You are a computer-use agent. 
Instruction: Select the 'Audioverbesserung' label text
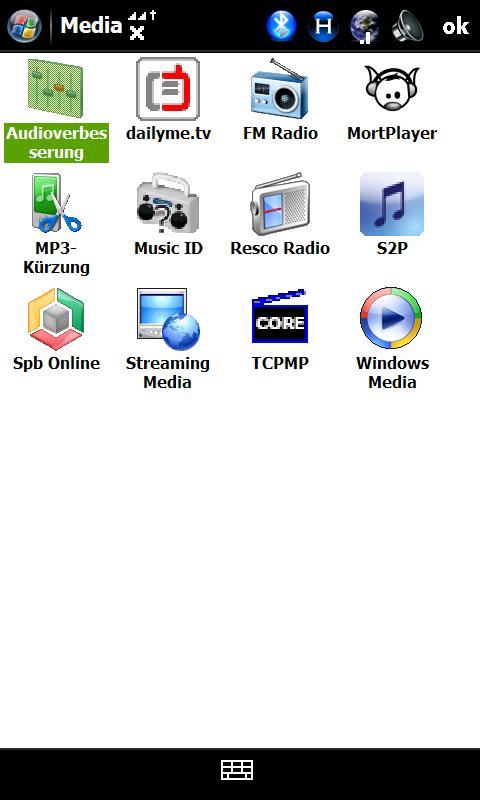[56, 143]
